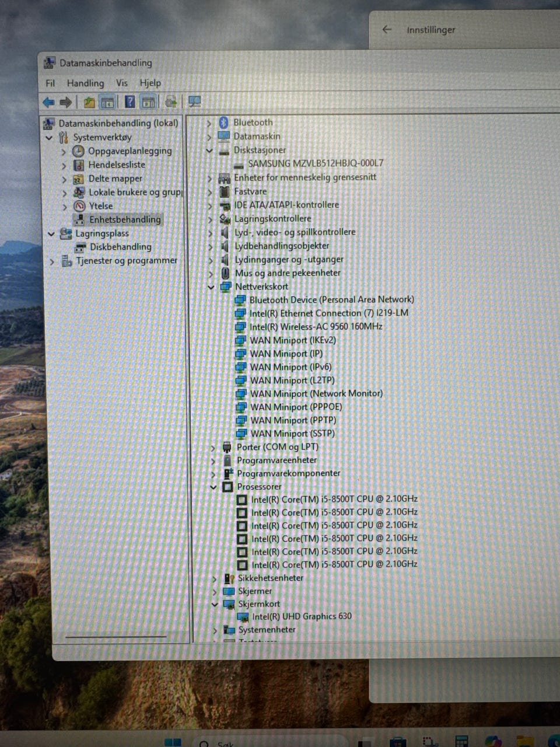This screenshot has width=560, height=747.
Task: Collapse the Diskstasjoner category
Action: point(209,150)
